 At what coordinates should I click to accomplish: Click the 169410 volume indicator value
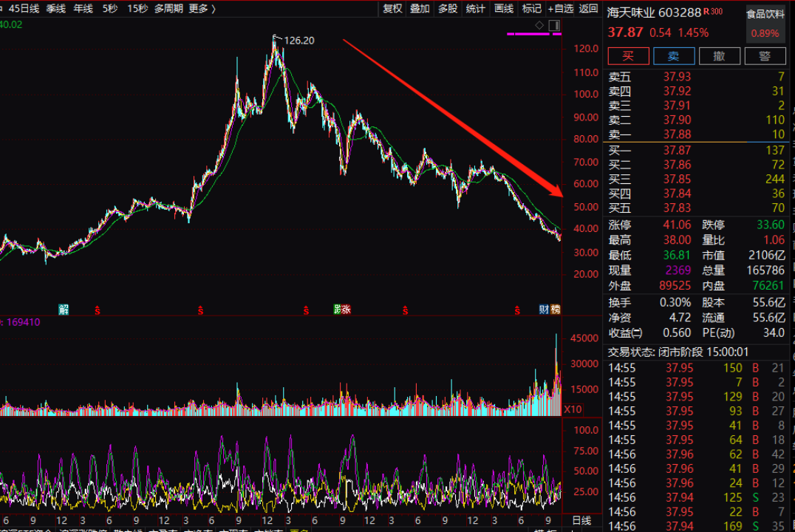click(23, 322)
